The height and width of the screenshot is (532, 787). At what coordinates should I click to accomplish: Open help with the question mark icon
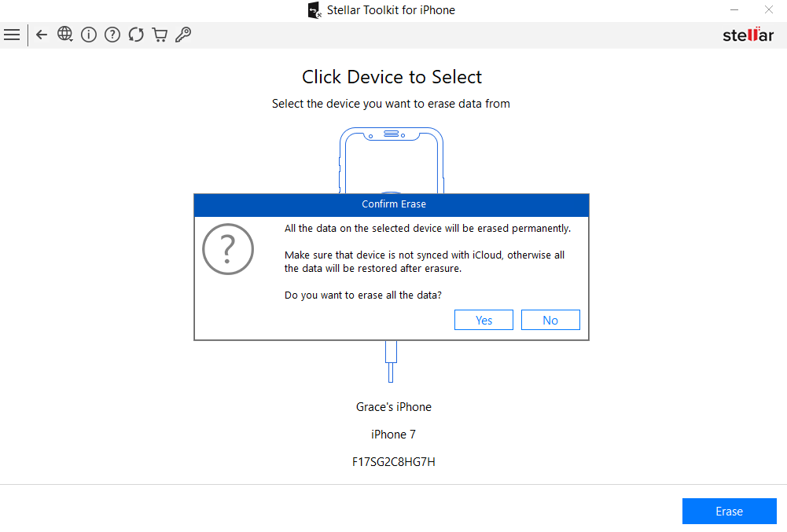click(x=112, y=35)
